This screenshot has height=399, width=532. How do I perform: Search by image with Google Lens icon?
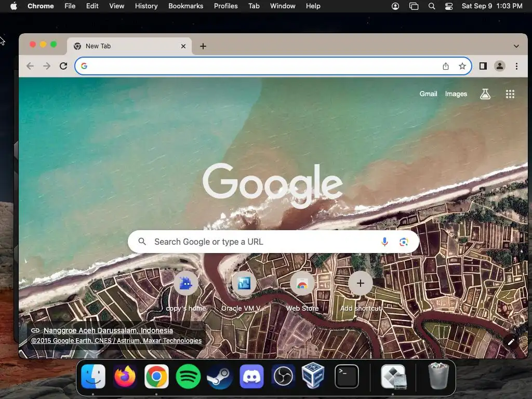403,242
